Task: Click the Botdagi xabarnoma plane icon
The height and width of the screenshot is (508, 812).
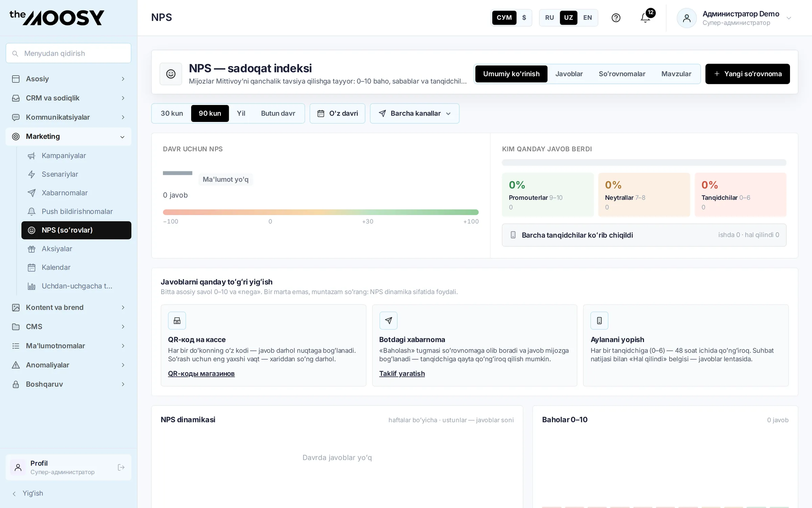Action: [x=388, y=320]
